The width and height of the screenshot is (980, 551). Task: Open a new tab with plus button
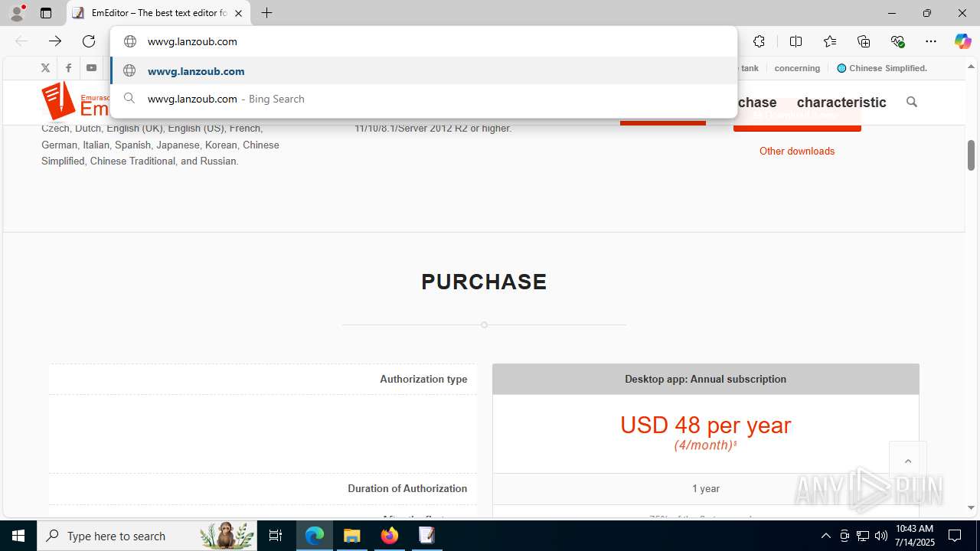(266, 13)
